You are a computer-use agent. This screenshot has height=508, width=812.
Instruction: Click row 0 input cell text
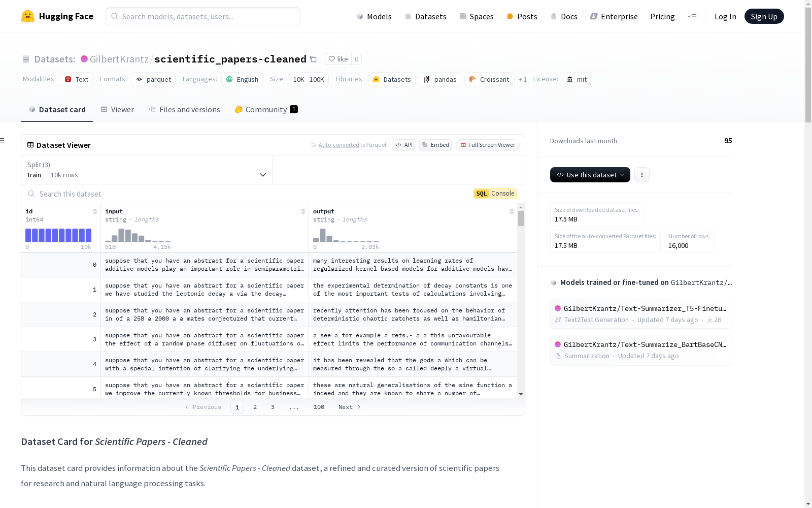point(205,265)
